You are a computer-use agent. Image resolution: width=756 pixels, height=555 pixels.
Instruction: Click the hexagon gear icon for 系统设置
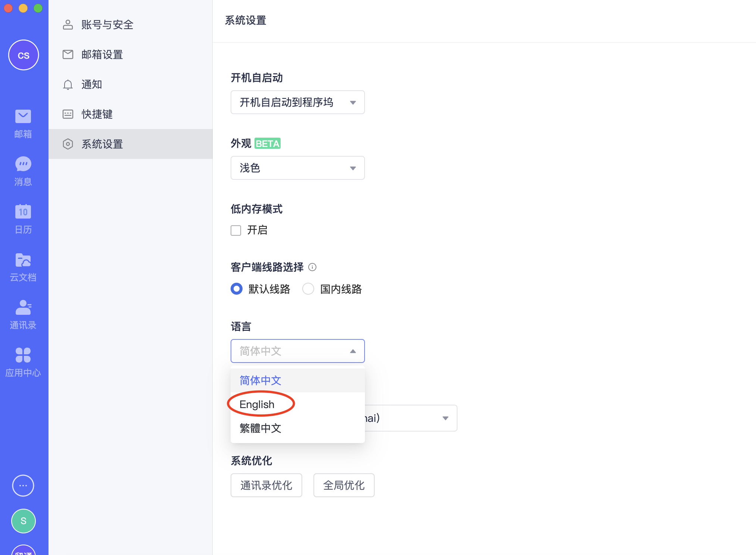[x=68, y=144]
